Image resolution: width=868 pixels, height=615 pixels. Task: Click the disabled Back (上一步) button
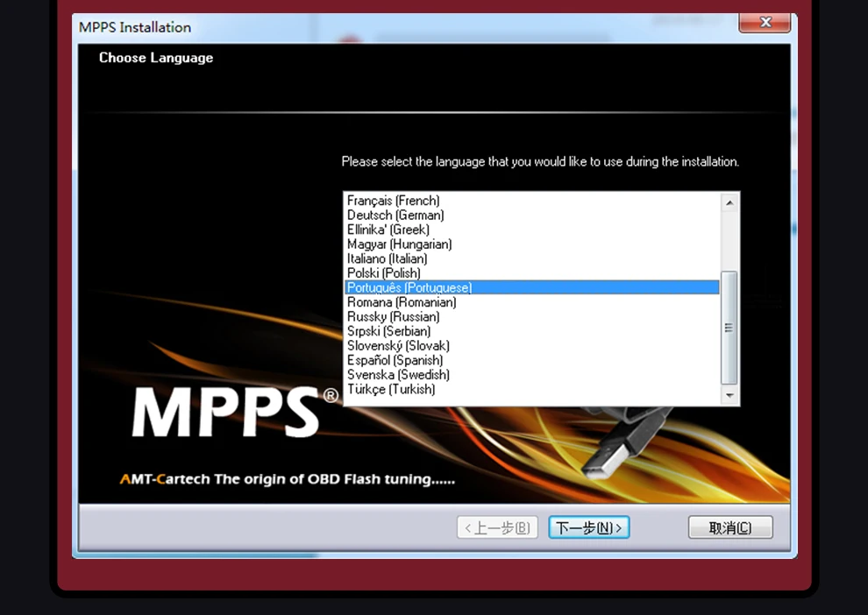pos(497,527)
